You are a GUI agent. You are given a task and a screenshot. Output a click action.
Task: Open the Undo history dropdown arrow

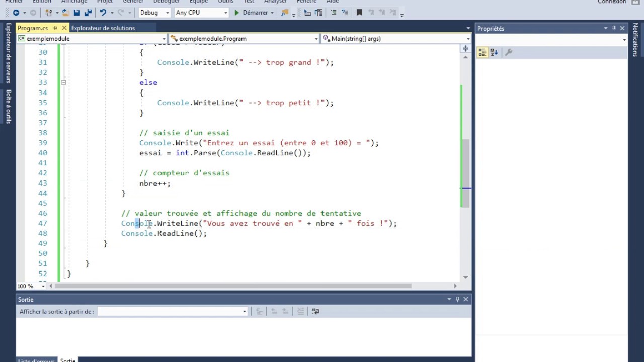[x=111, y=13]
